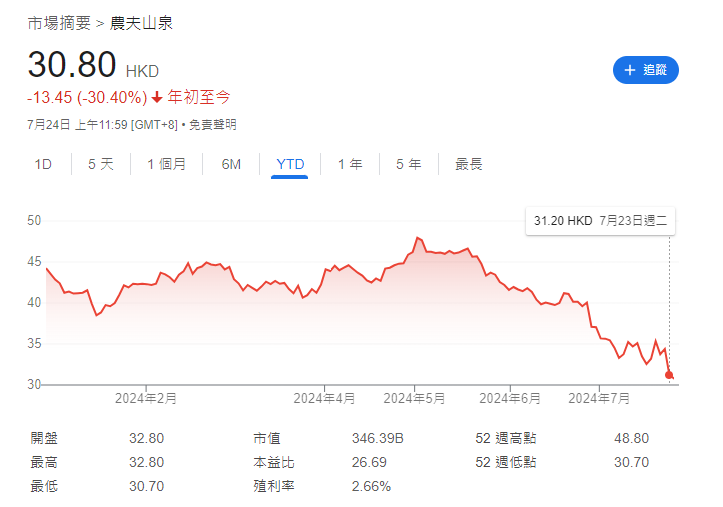Open the 5 年 chart range

(x=409, y=164)
